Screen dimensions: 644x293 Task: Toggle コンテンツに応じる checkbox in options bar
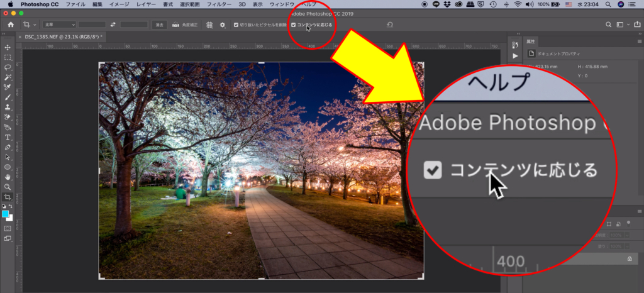293,25
